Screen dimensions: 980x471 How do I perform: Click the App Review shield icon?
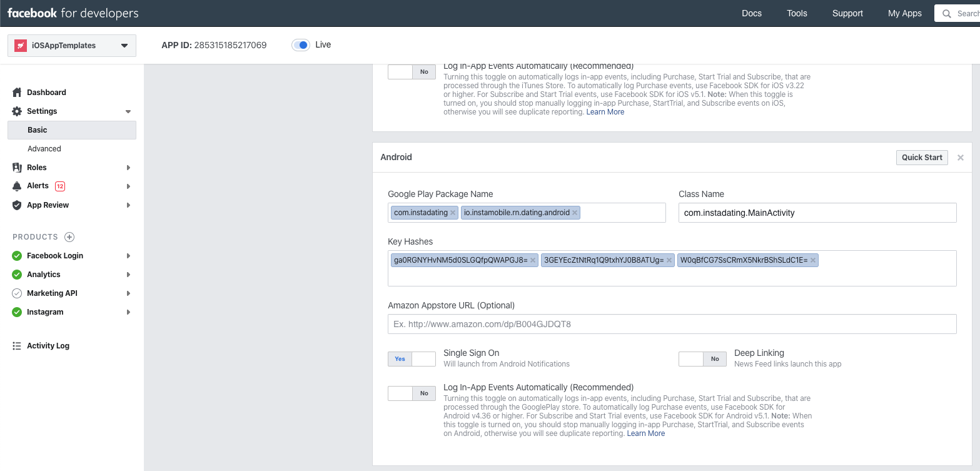point(17,205)
